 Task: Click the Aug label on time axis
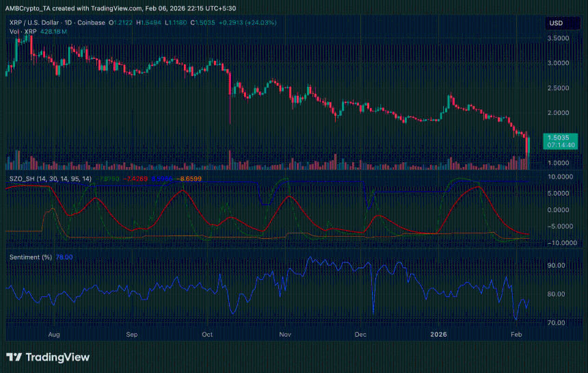(55, 335)
